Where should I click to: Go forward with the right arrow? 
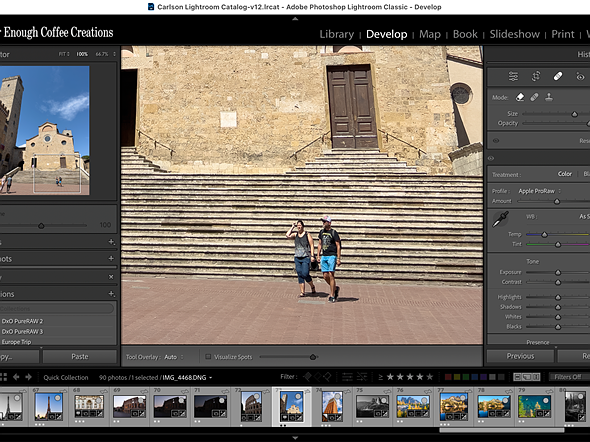(x=29, y=377)
